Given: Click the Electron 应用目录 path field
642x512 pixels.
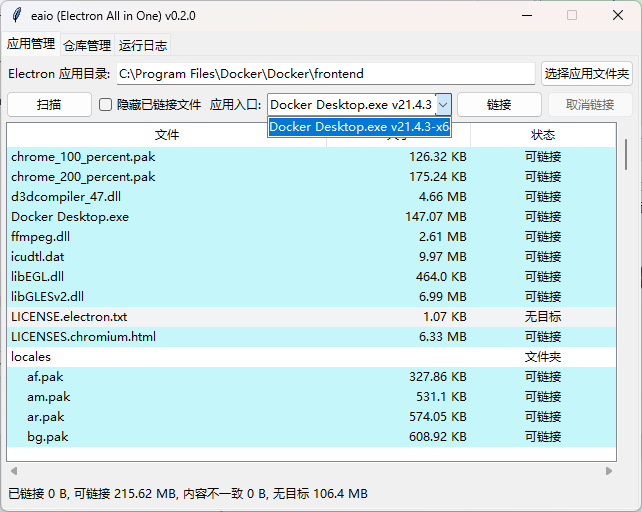Looking at the screenshot, I should (326, 74).
